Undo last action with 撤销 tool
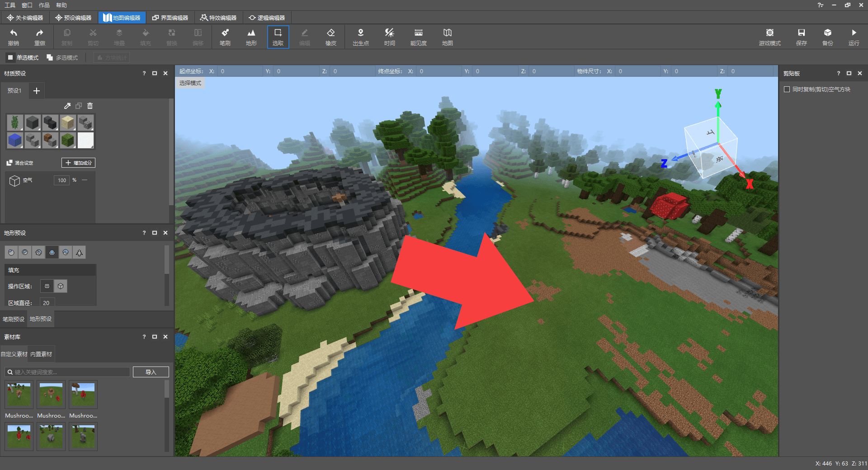This screenshot has height=470, width=868. (14, 37)
